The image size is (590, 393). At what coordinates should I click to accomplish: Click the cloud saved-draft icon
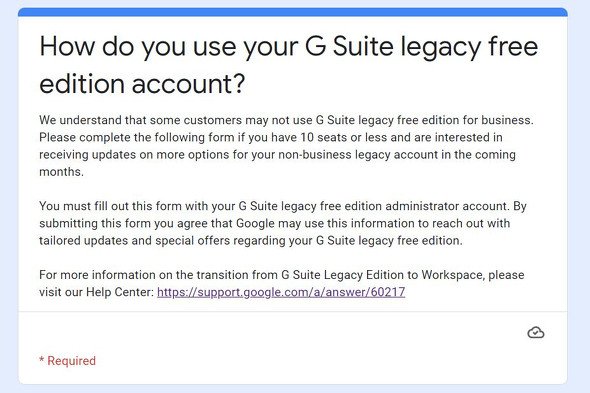click(x=535, y=332)
